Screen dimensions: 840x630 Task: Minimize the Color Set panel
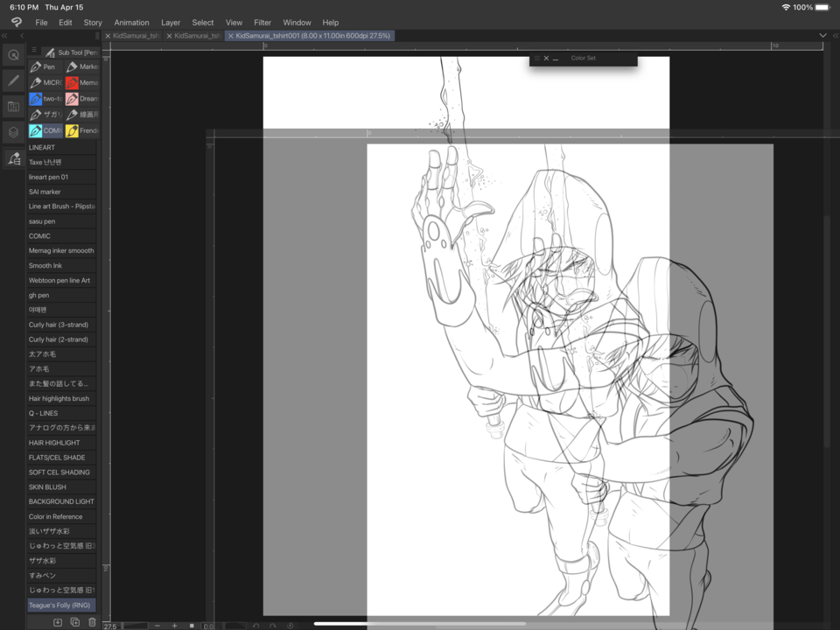pos(556,59)
